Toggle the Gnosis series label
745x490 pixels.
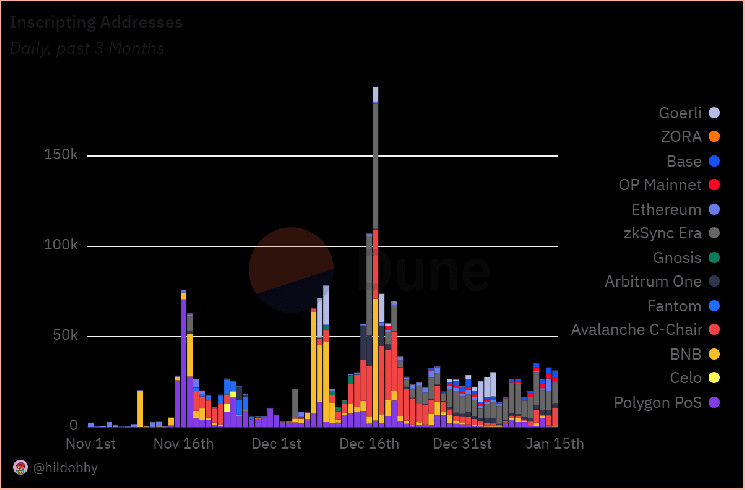point(677,258)
